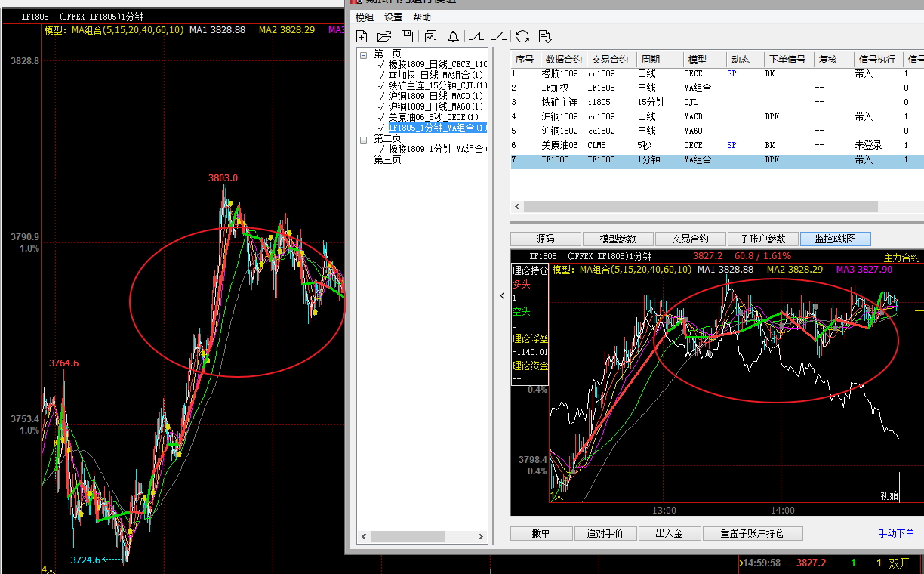Image resolution: width=924 pixels, height=574 pixels.
Task: Click the circular refresh toolbar icon
Action: [x=522, y=36]
